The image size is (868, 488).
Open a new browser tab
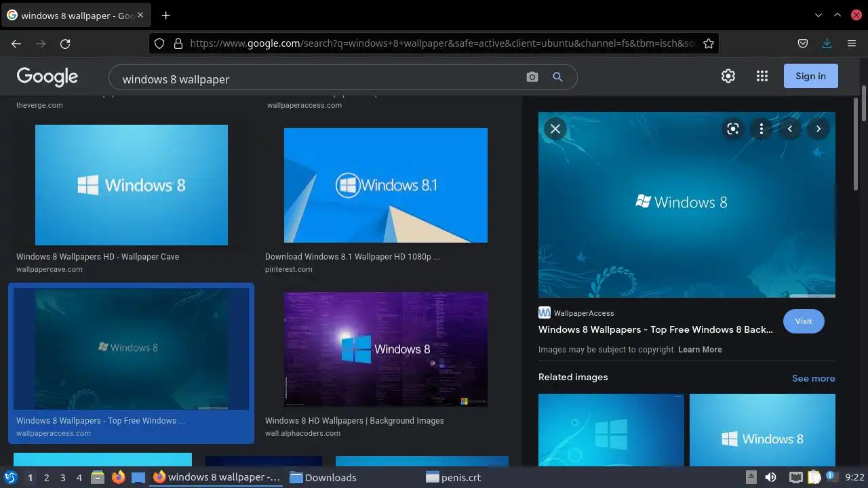click(165, 15)
